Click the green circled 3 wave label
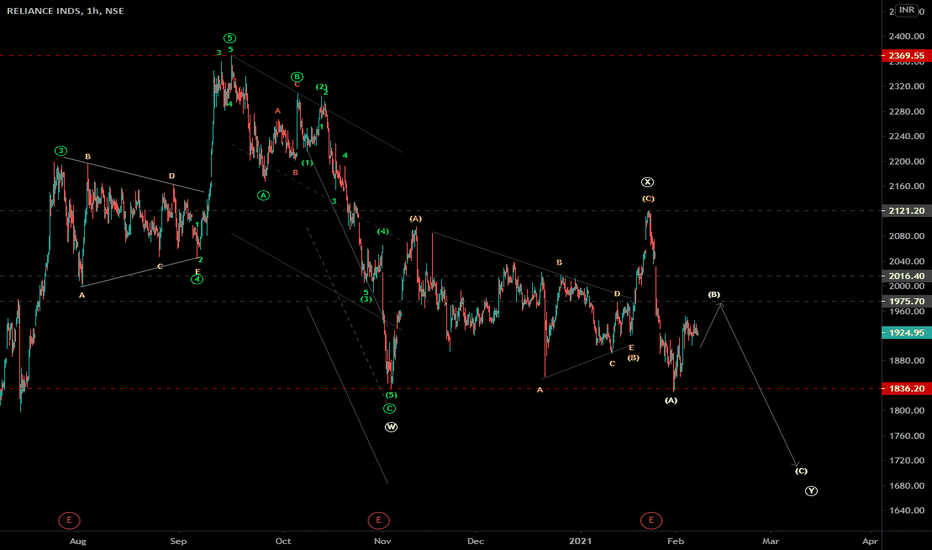Screen dimensions: 932x550 [x=61, y=151]
